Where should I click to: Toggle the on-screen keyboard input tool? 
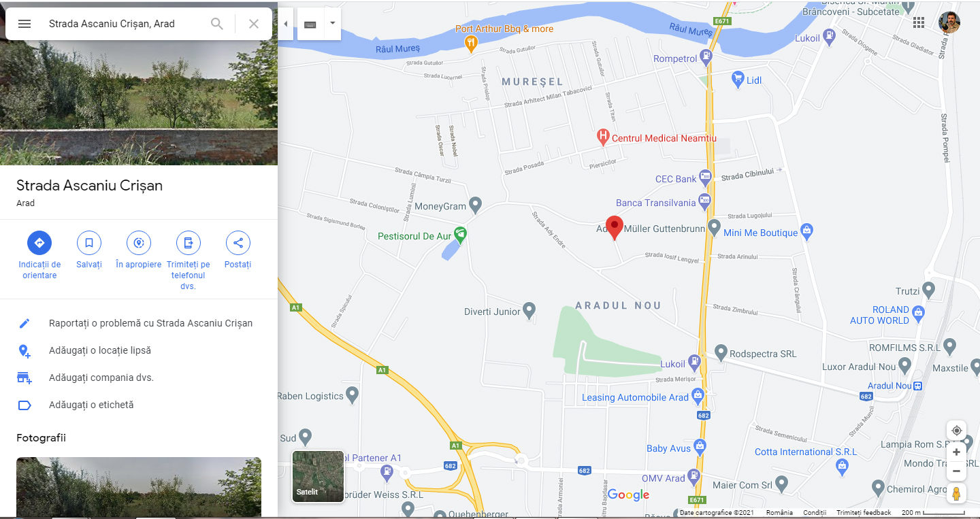tap(310, 24)
